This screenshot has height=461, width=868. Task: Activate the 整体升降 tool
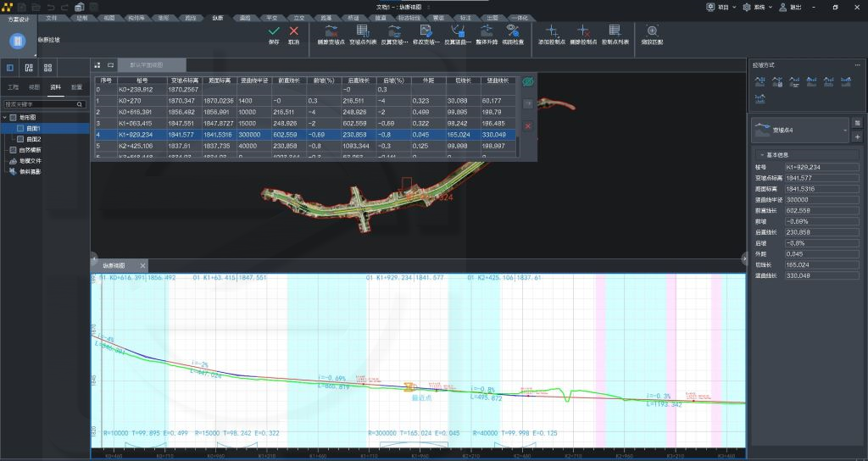pos(487,34)
